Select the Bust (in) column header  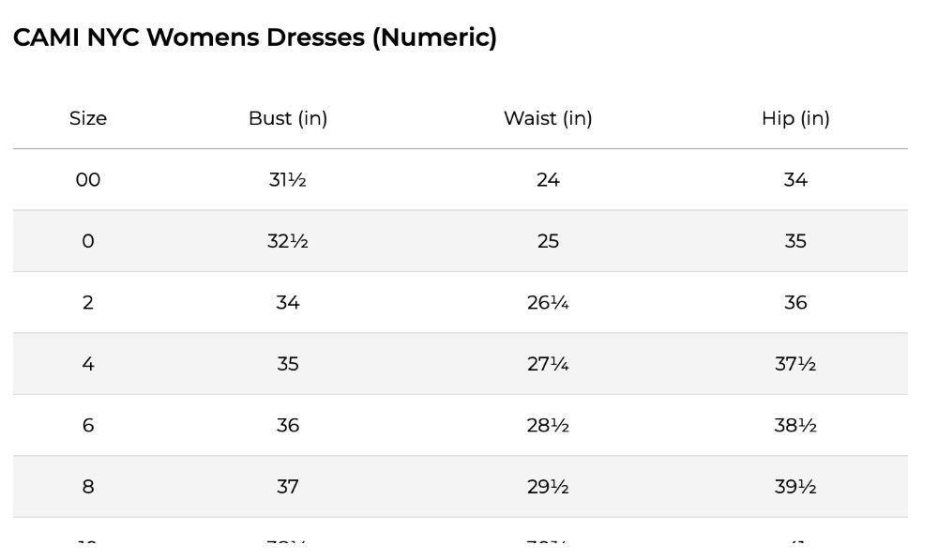pos(288,118)
